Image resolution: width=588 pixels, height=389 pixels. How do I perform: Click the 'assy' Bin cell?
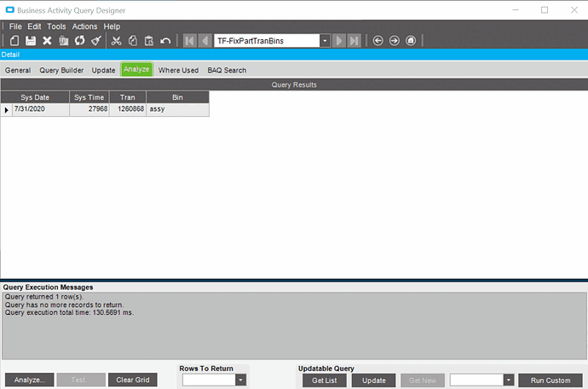click(x=177, y=109)
